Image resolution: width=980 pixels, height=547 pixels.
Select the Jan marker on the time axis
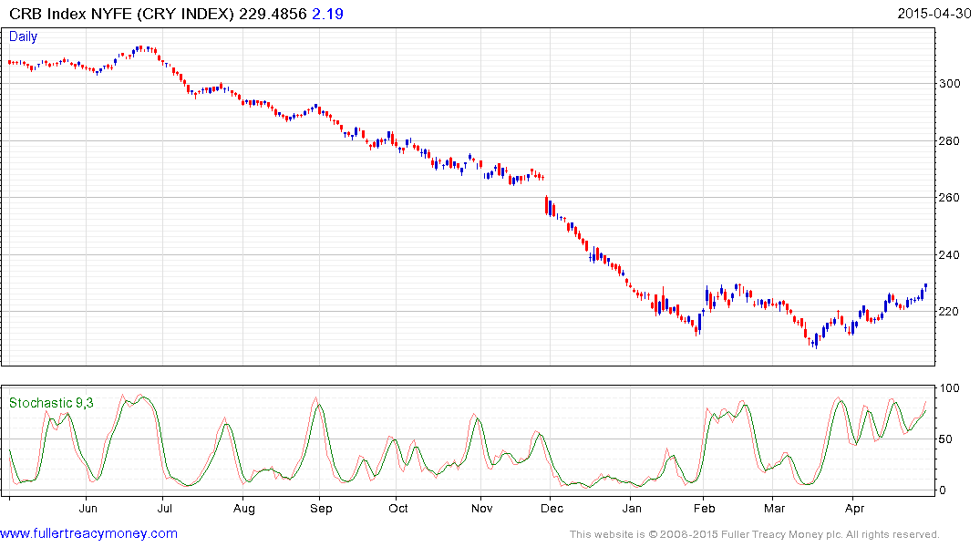pyautogui.click(x=631, y=510)
